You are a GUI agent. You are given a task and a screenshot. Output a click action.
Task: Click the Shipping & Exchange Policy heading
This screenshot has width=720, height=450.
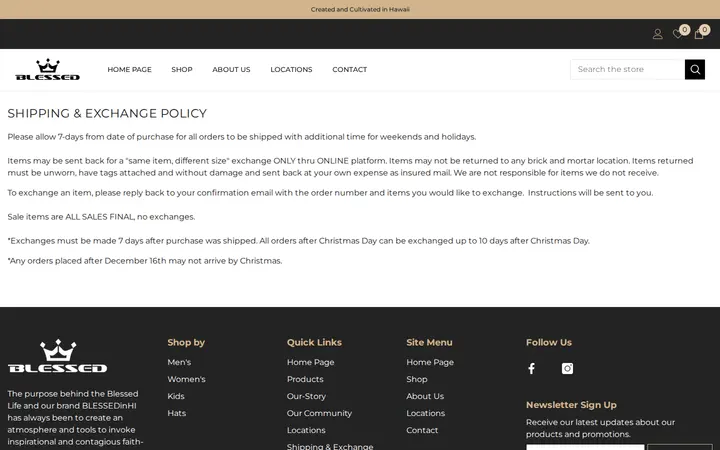tap(107, 113)
